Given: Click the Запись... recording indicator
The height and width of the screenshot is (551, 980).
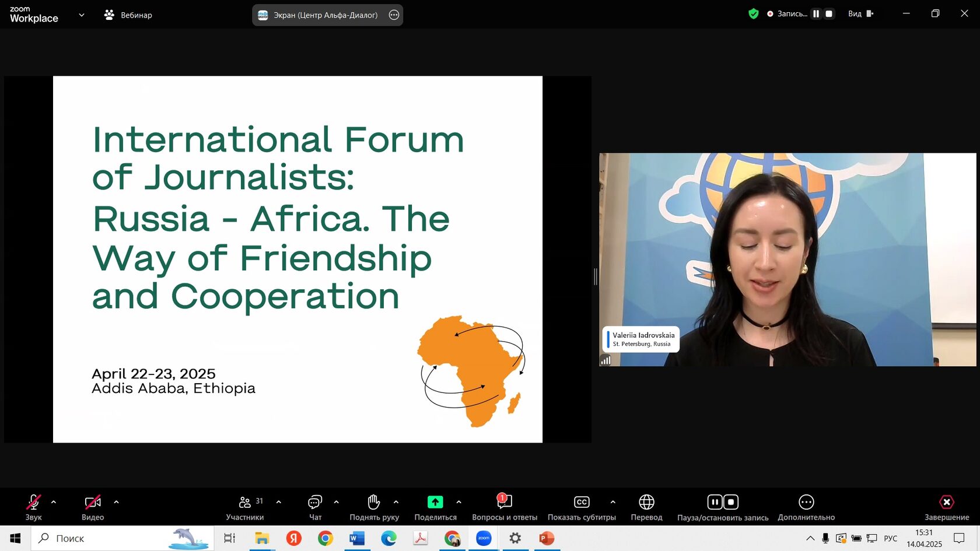Looking at the screenshot, I should pos(787,14).
